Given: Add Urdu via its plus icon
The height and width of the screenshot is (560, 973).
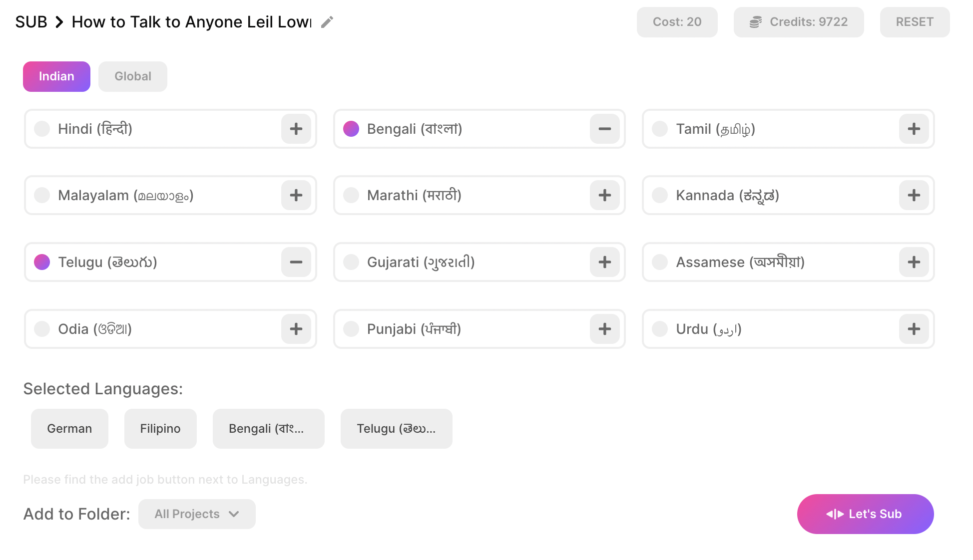Looking at the screenshot, I should tap(914, 329).
